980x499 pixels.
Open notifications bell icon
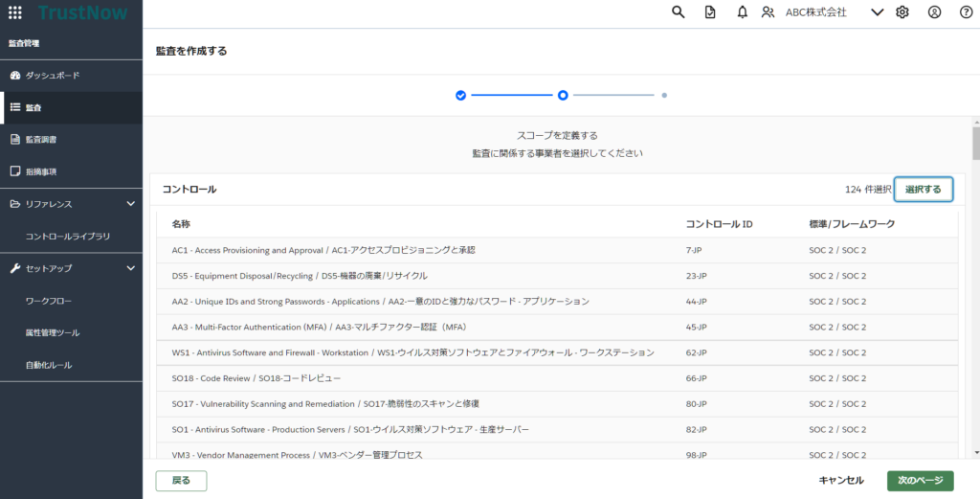pyautogui.click(x=742, y=12)
